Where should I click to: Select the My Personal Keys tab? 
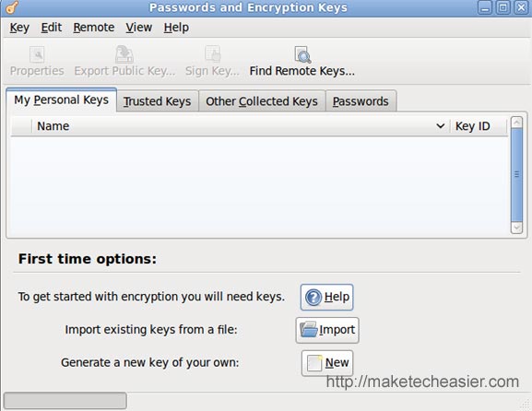pyautogui.click(x=62, y=100)
